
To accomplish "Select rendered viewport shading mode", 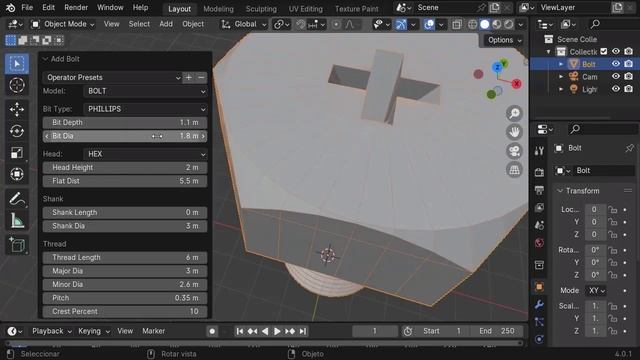I will click(509, 24).
